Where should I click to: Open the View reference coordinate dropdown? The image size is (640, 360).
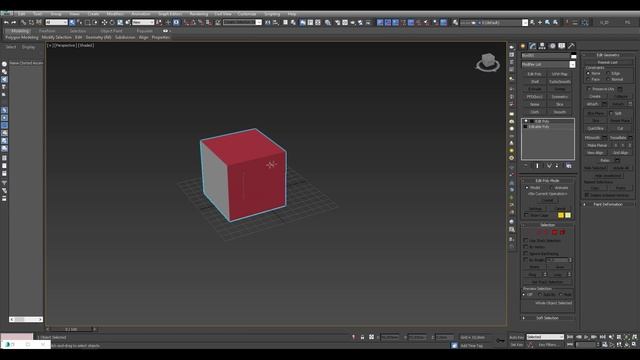143,22
